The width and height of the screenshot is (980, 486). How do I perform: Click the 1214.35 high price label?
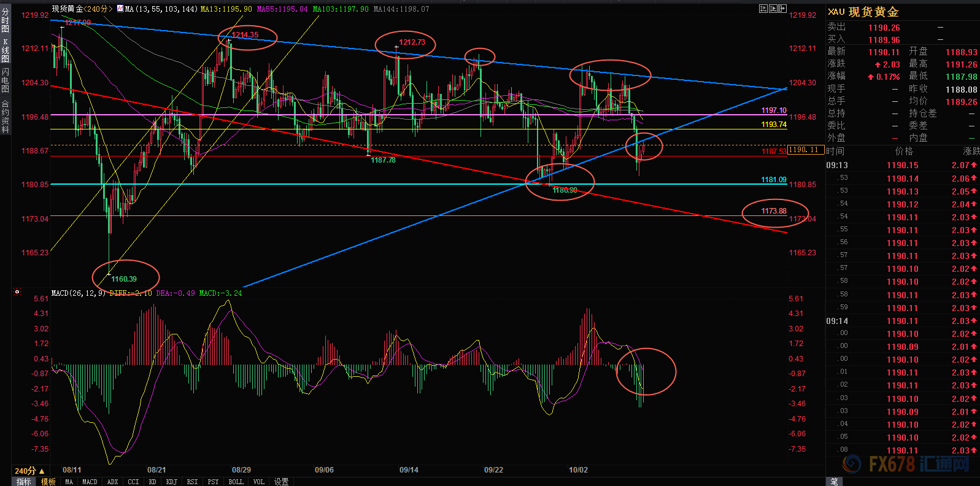[x=245, y=35]
